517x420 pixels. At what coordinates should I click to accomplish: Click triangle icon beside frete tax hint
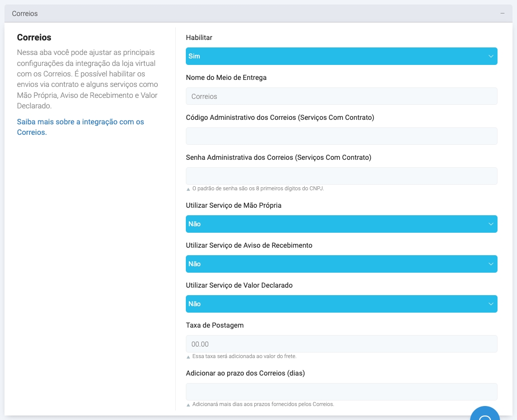click(188, 357)
